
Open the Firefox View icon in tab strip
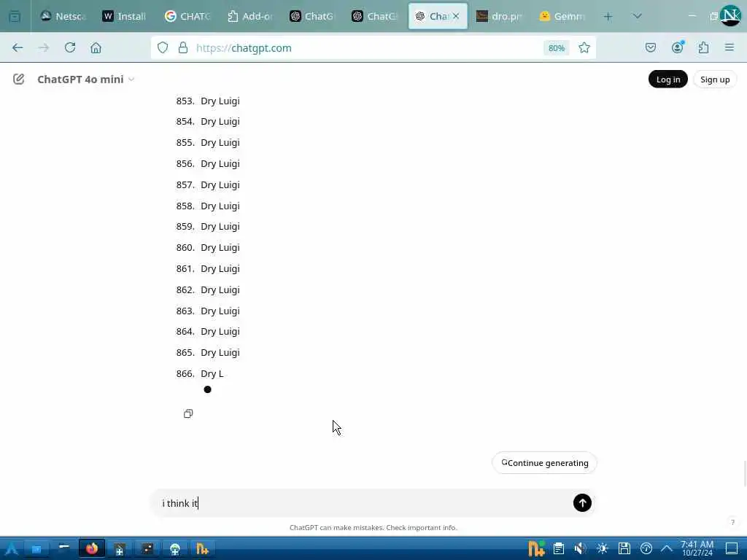tap(15, 17)
